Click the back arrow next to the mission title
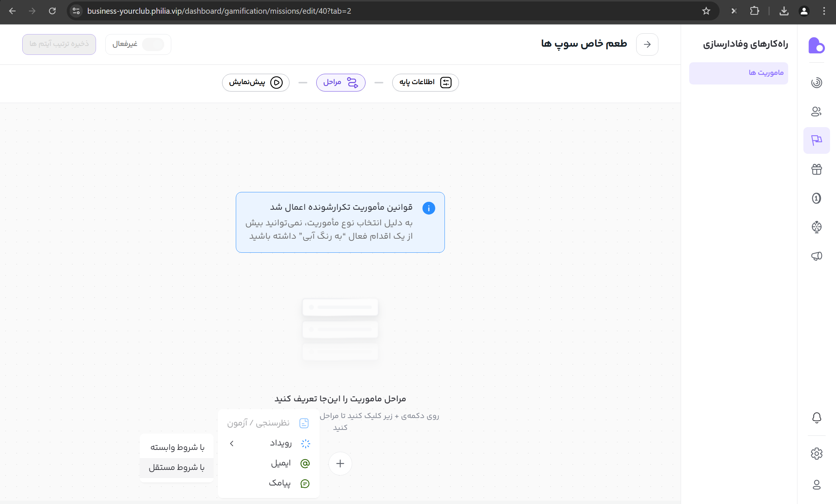This screenshot has width=836, height=504. pyautogui.click(x=647, y=44)
